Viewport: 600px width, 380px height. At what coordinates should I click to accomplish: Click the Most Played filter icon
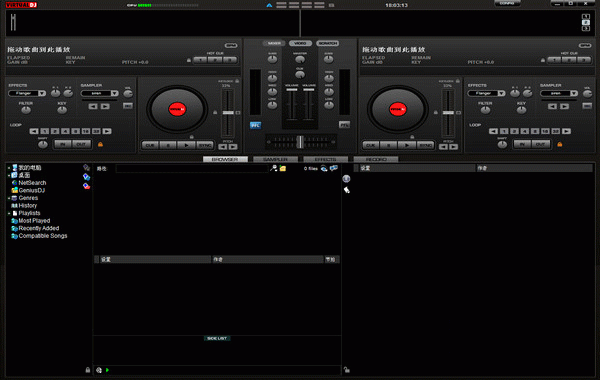tap(15, 221)
